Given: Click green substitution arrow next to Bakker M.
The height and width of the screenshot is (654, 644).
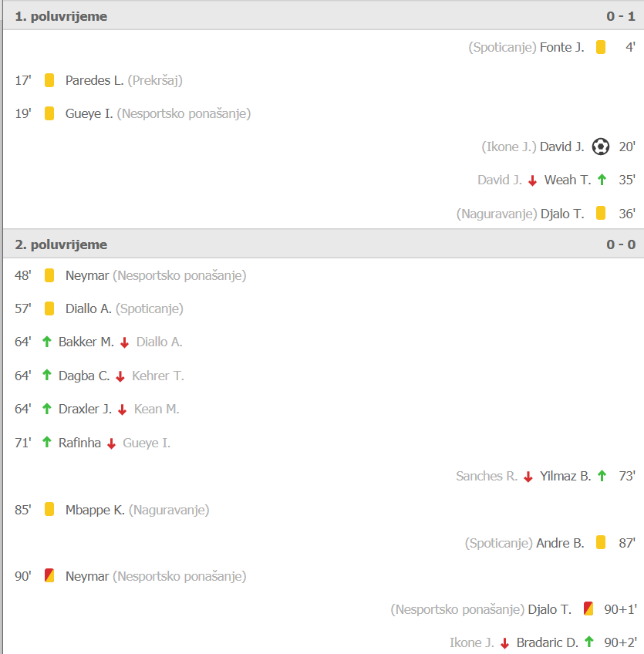Looking at the screenshot, I should pyautogui.click(x=47, y=342).
